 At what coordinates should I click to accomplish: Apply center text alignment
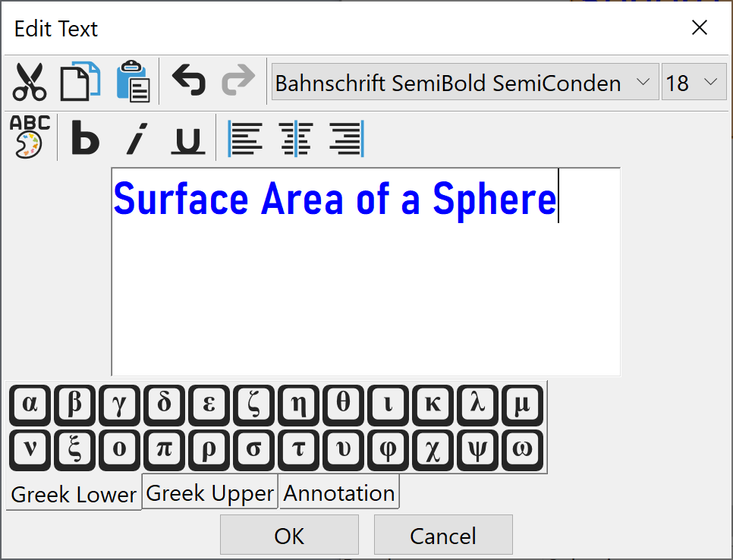295,138
